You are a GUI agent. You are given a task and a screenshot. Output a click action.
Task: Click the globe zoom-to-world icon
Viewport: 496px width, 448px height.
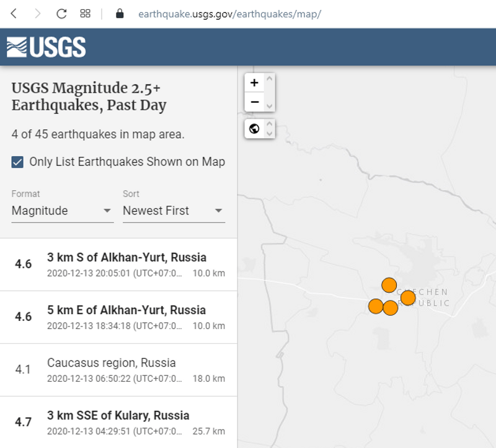pyautogui.click(x=254, y=129)
